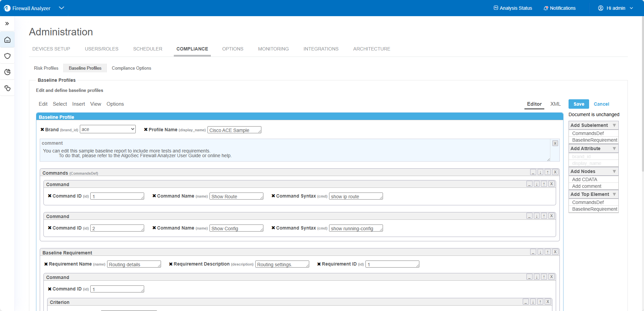
Task: Delete the comment block with its X icon
Action: coord(555,143)
